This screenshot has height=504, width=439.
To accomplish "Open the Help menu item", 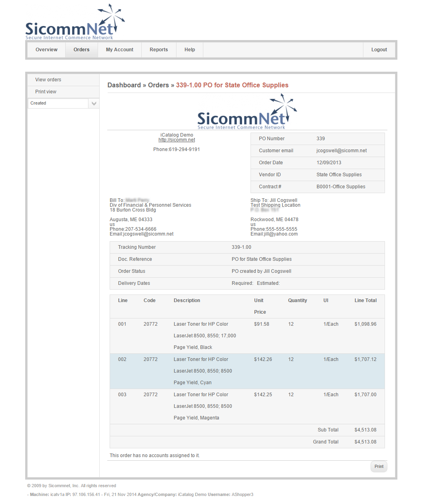I will (190, 50).
